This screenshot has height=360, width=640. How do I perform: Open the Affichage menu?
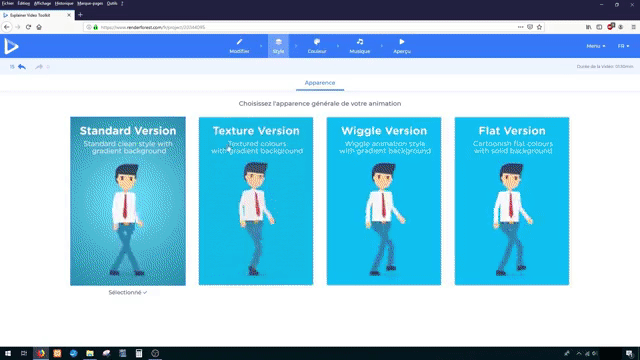click(42, 3)
